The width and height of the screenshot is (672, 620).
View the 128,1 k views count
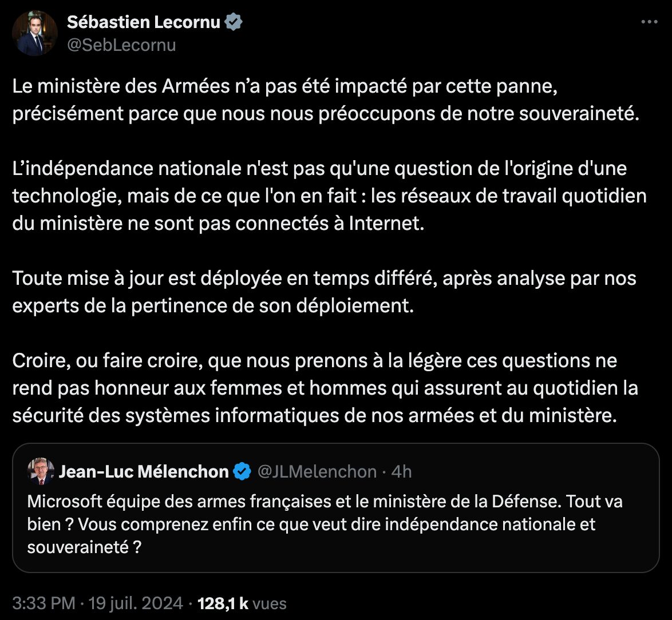(x=222, y=603)
